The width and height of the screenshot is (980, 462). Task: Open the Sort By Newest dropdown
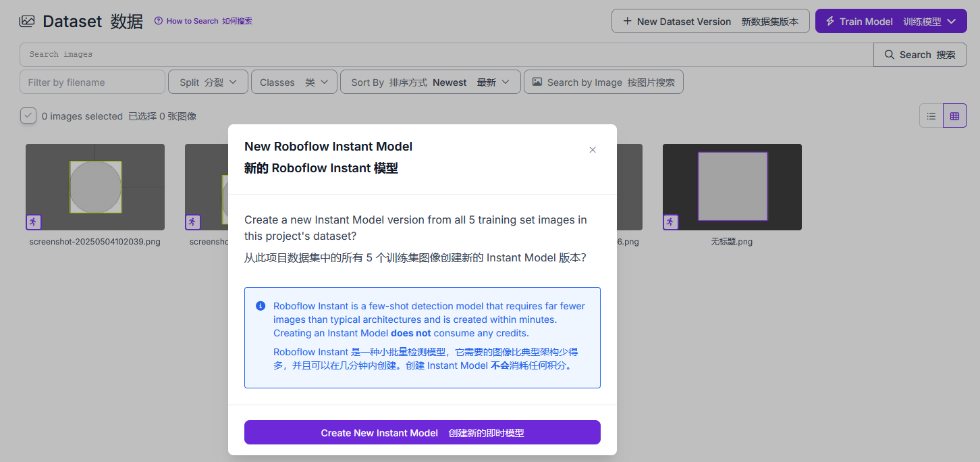431,82
